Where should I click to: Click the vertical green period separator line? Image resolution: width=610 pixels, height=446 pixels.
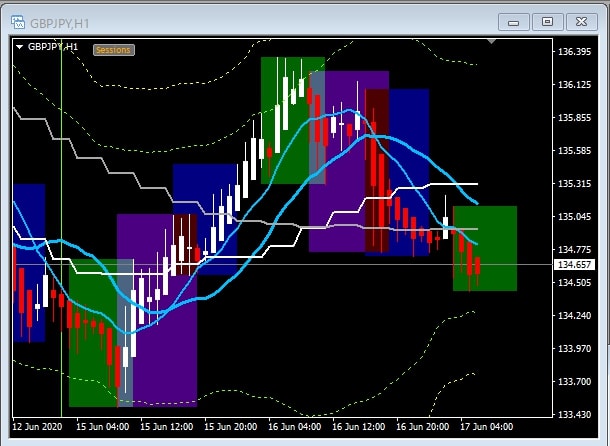(62, 150)
